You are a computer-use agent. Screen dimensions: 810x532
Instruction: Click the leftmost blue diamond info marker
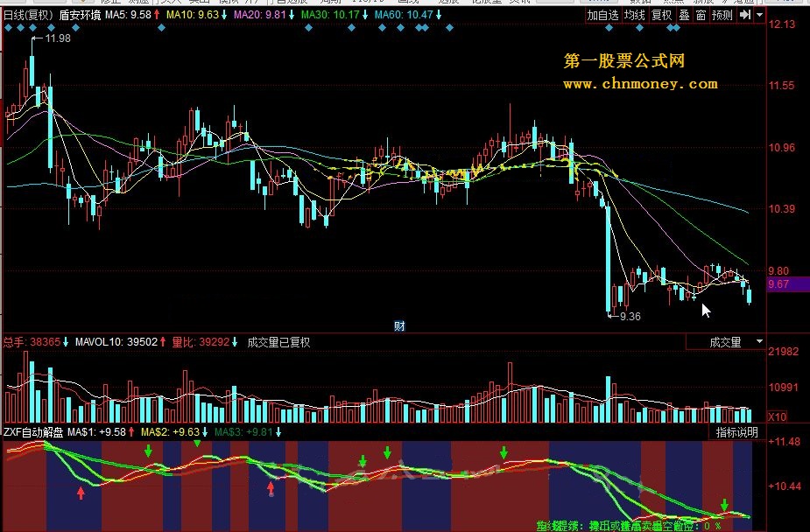pyautogui.click(x=8, y=28)
